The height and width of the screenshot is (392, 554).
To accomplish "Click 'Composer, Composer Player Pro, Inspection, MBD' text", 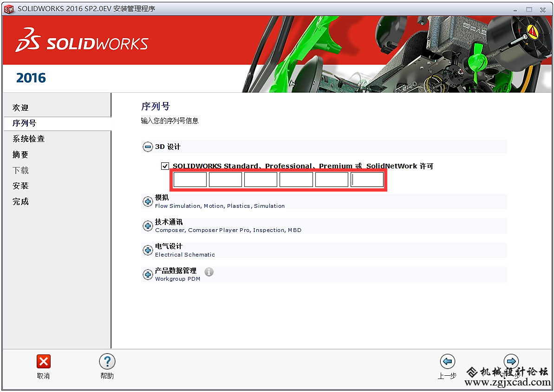I will (228, 231).
